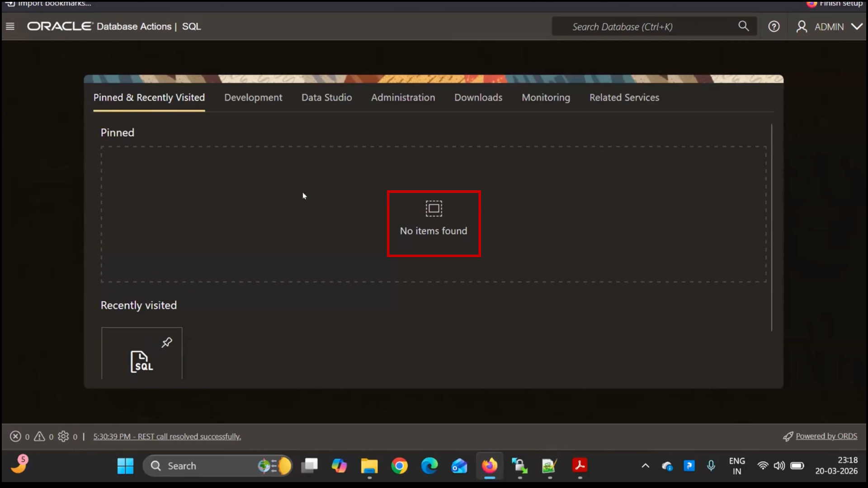Click the REST call resolved successfully link

pos(167,436)
